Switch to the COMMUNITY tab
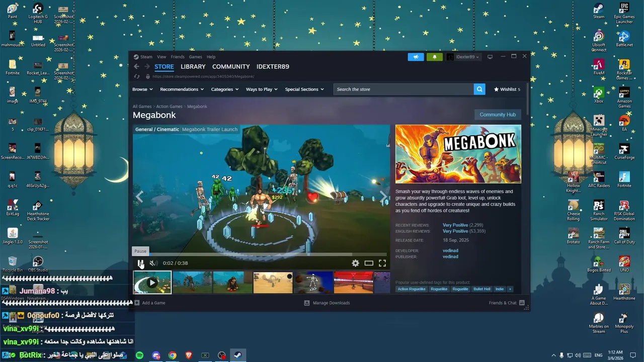Viewport: 644px width, 362px height. click(231, 66)
